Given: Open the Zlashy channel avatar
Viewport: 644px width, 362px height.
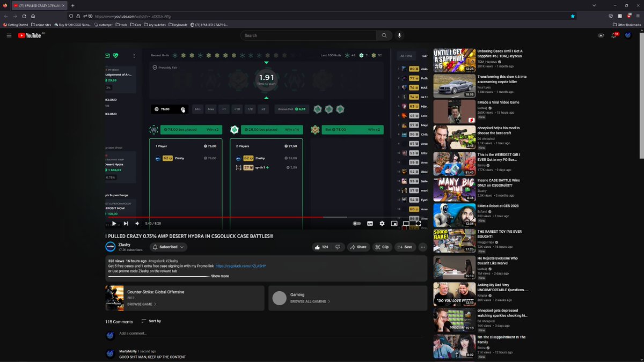Looking at the screenshot, I should 110,247.
